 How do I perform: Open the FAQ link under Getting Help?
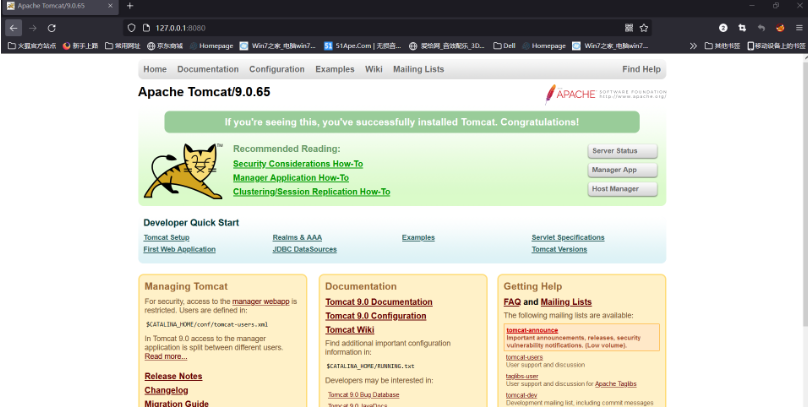pos(512,302)
